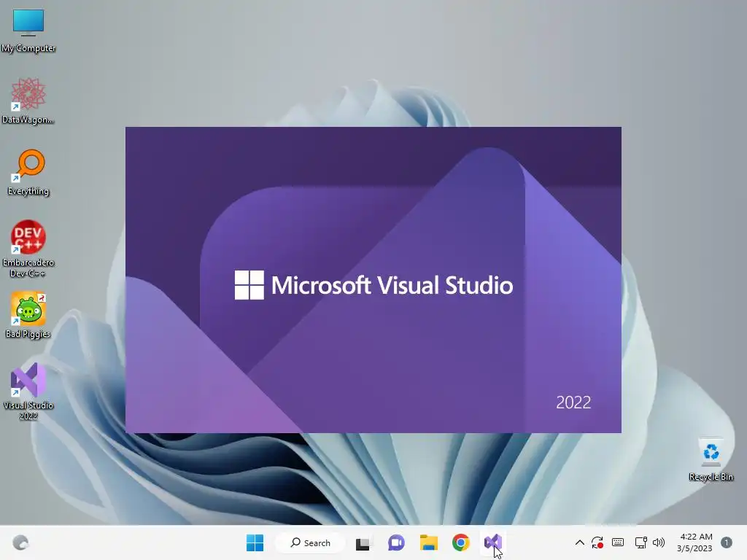
Task: Launch Google Chrome from taskbar
Action: [461, 542]
